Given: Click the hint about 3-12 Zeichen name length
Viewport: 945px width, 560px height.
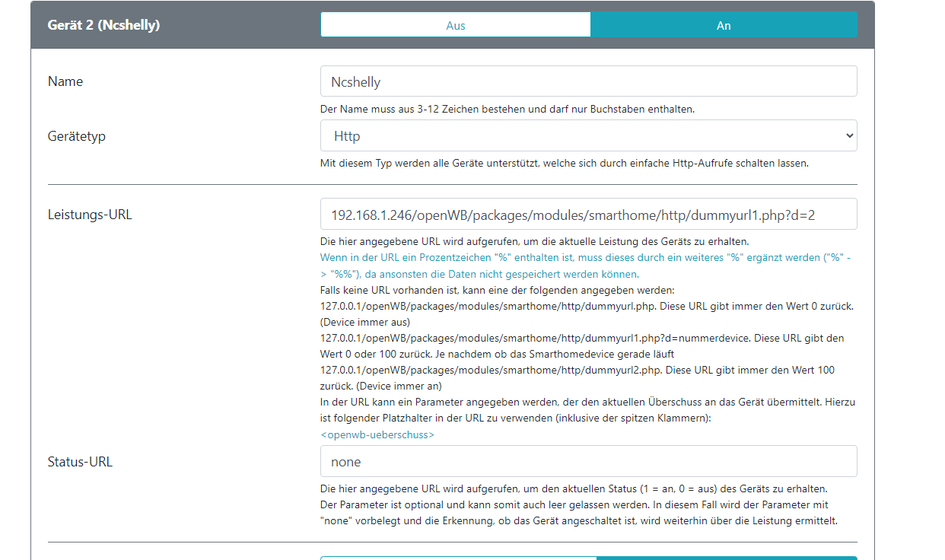Looking at the screenshot, I should (508, 110).
